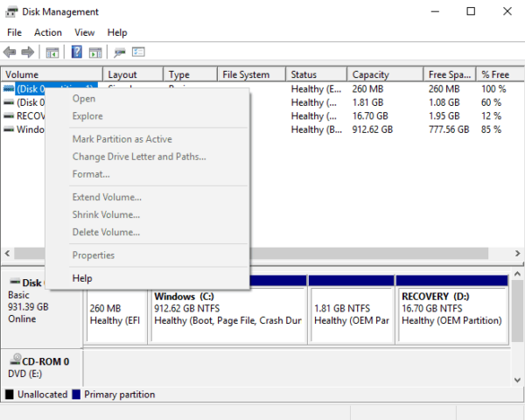Click the black Unallocated legend swatch
Viewport: 525px width, 420px height.
10,395
